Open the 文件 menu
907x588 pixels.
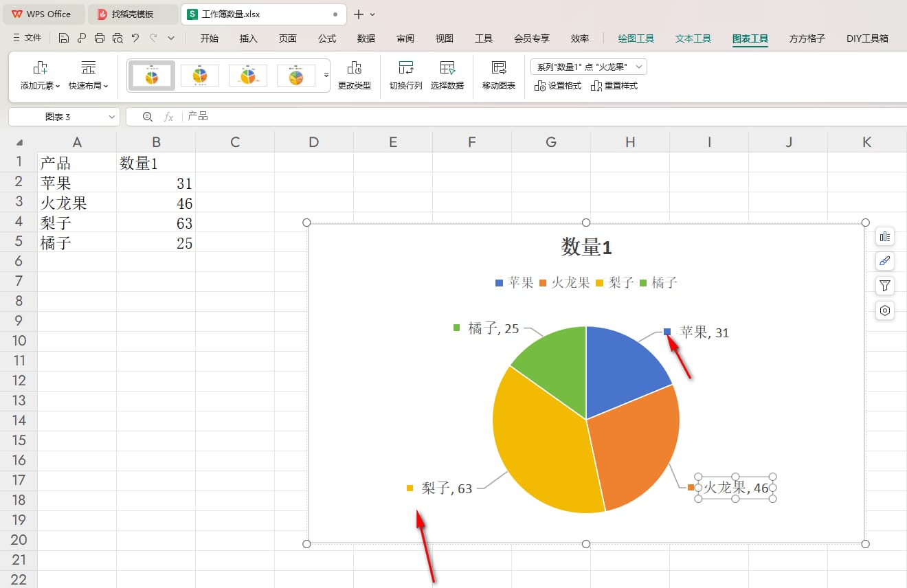tap(27, 38)
